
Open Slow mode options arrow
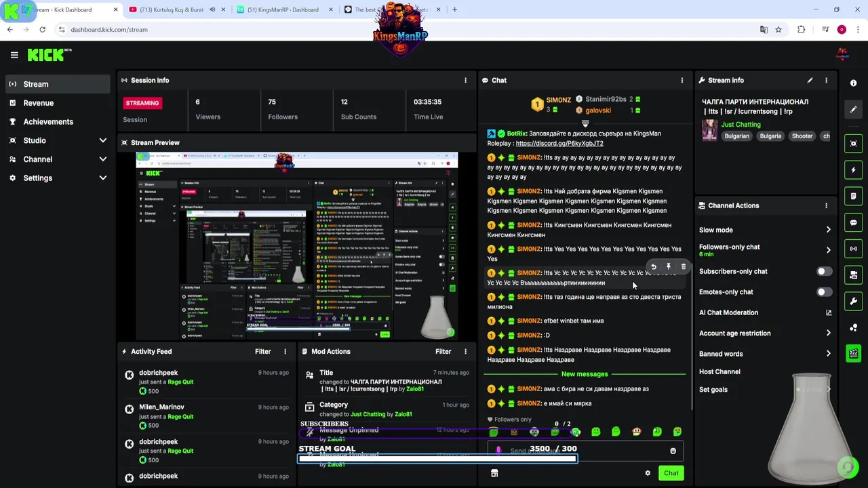(828, 230)
